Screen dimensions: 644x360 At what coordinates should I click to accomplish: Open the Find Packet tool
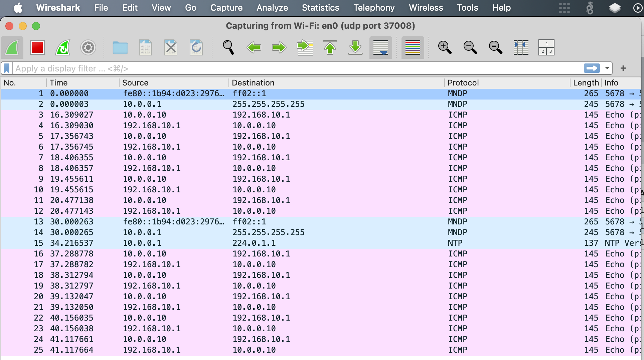click(x=228, y=47)
